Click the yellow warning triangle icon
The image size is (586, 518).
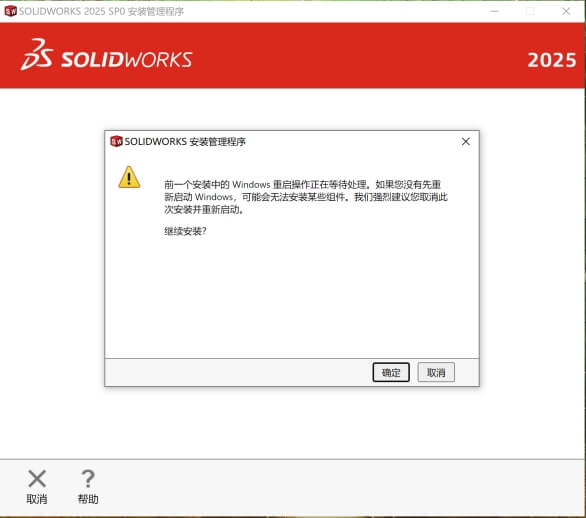pyautogui.click(x=129, y=177)
